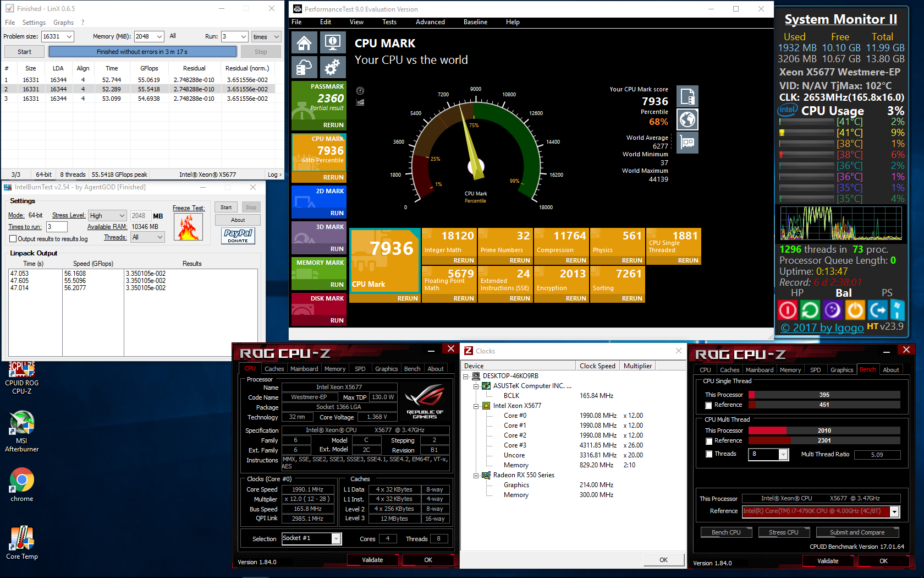
Task: Select HP power plan in System Monitor
Action: pyautogui.click(x=797, y=293)
